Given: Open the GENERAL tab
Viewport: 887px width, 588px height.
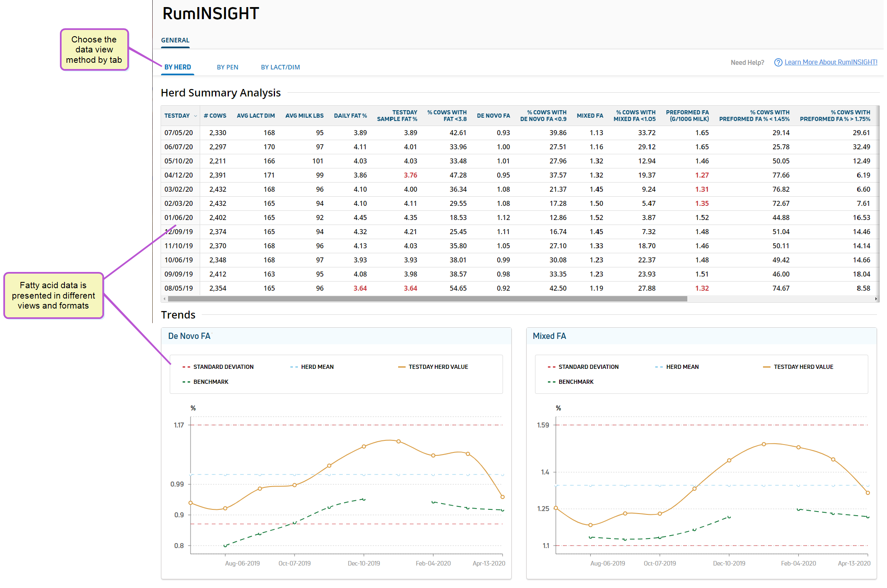Looking at the screenshot, I should pyautogui.click(x=175, y=40).
